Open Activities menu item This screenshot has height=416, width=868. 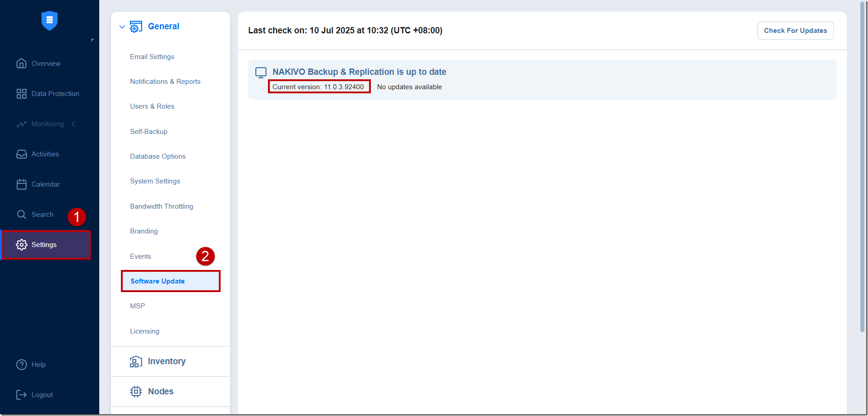pyautogui.click(x=45, y=154)
